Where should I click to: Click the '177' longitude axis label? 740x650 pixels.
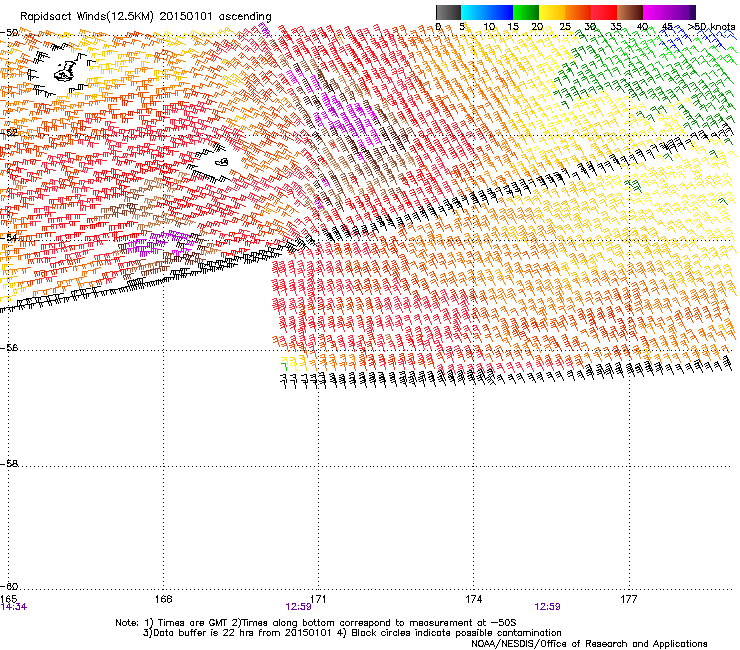click(629, 599)
